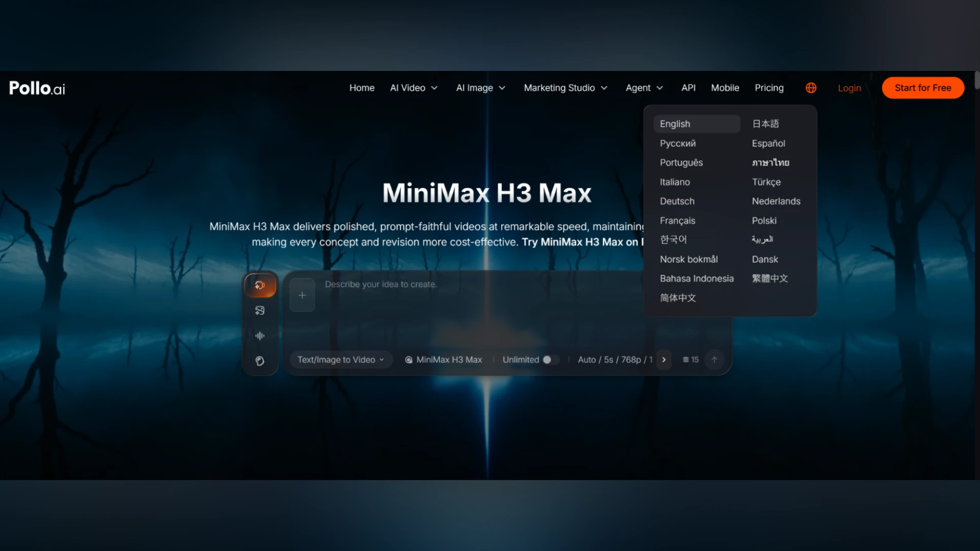Open the globe language selector icon
980x551 pixels.
(x=811, y=88)
